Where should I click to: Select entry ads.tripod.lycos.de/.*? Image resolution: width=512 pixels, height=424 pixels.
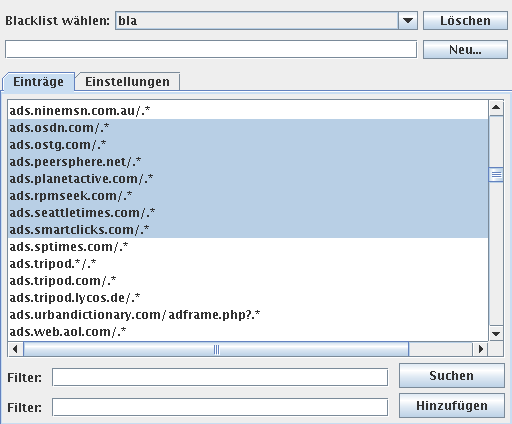click(248, 297)
